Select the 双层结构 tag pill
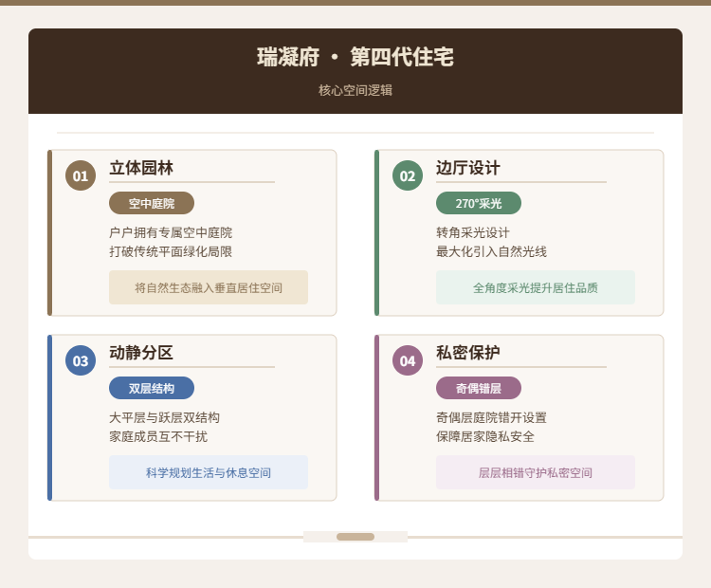This screenshot has width=711, height=588. point(152,389)
